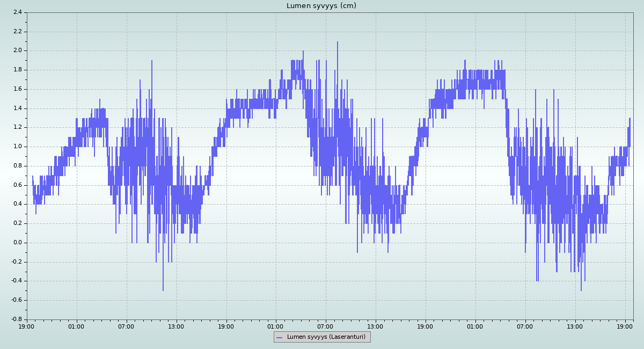Select the 2.4 label on the y-axis

[x=17, y=12]
